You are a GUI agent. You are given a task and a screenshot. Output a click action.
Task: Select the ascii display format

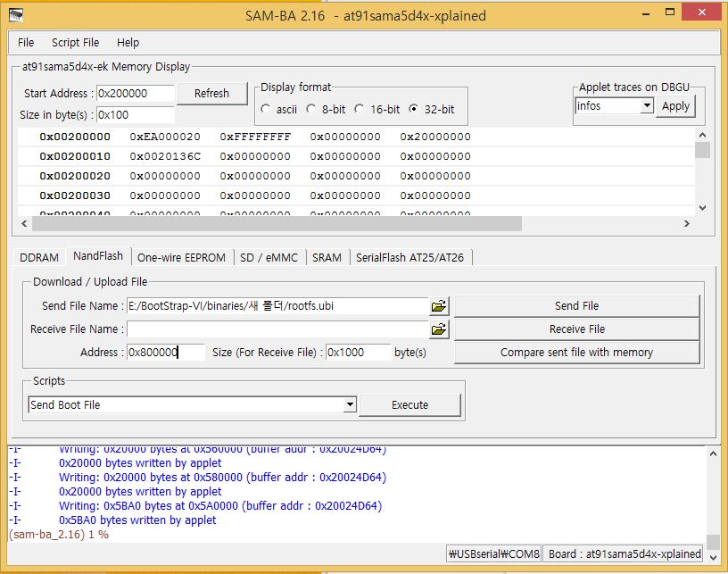tap(266, 109)
